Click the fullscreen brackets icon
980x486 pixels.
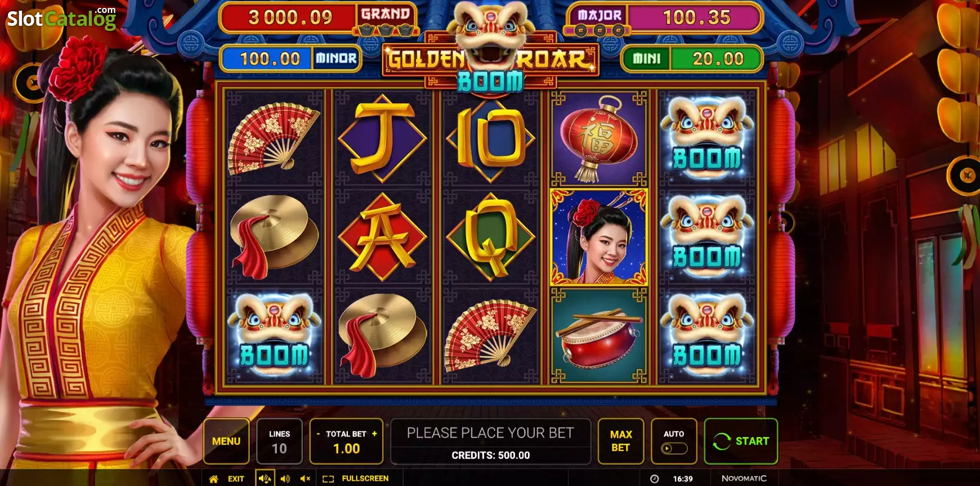[x=328, y=479]
